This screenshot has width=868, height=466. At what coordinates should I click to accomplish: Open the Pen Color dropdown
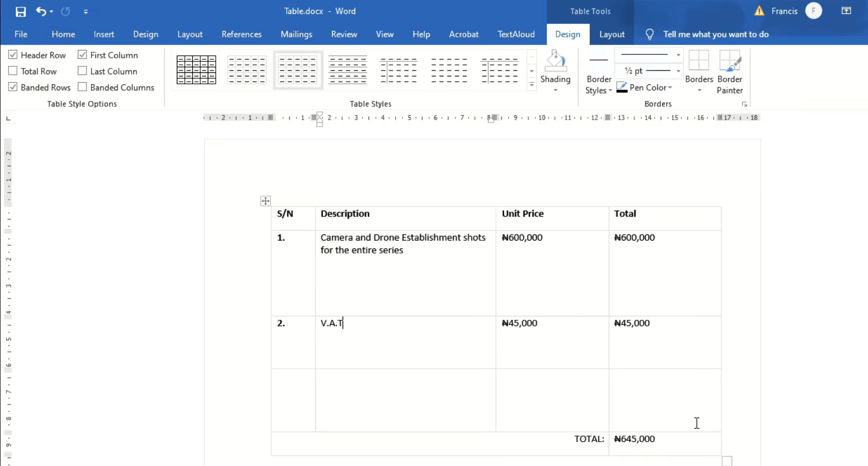668,87
